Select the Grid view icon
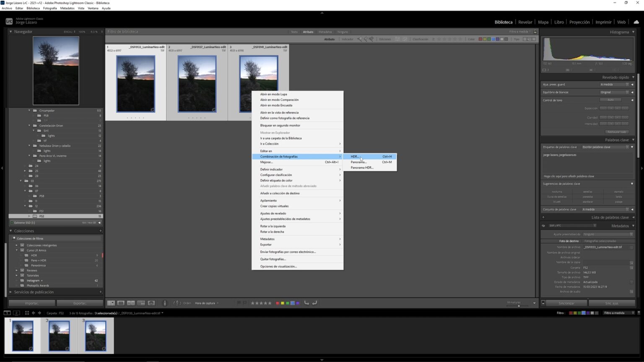Screen dimensions: 644x362 tap(111, 303)
